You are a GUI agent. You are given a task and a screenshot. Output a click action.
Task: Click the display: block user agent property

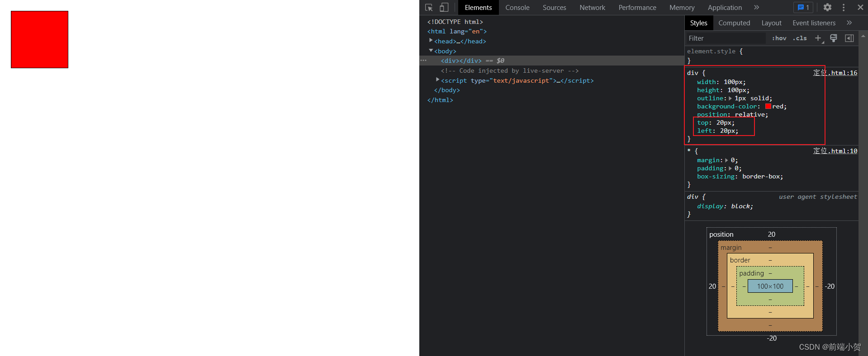[x=725, y=206]
